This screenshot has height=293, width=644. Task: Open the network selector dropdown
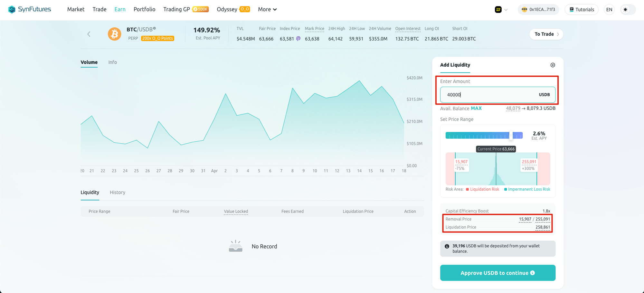[x=501, y=9]
